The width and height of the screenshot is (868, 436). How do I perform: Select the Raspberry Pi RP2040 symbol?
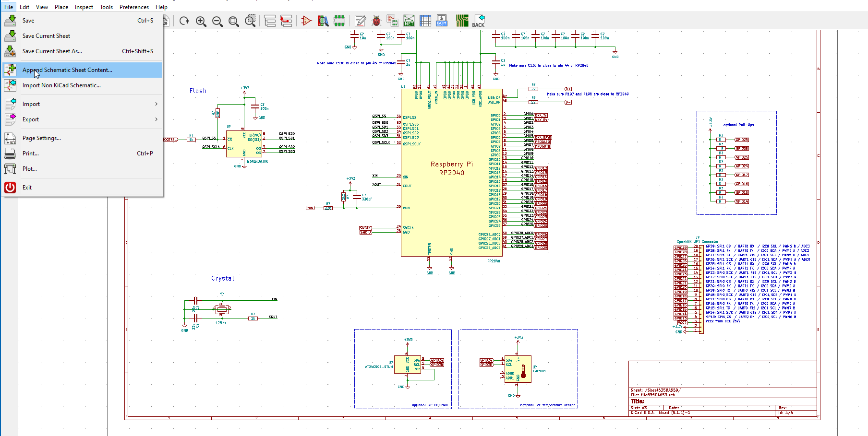452,173
